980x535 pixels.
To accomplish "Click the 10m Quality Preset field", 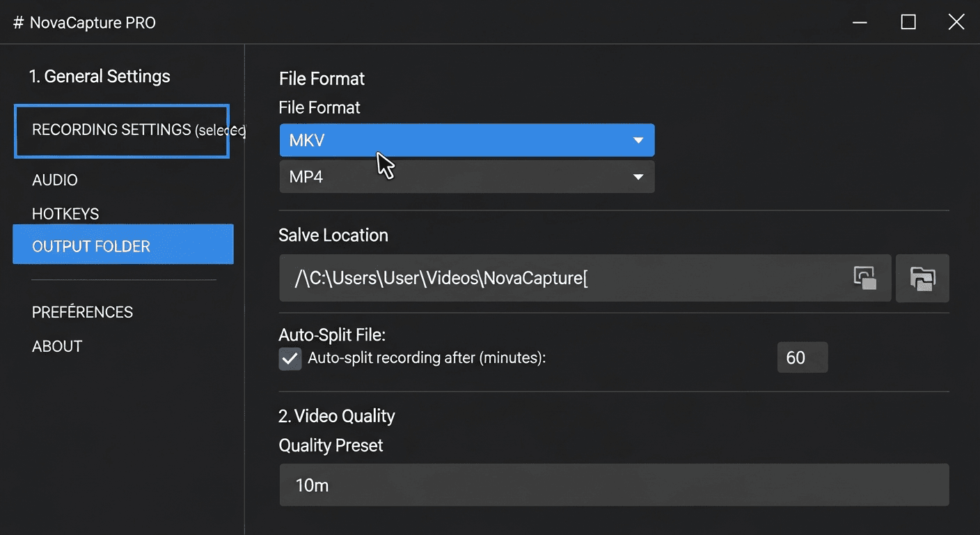I will (x=614, y=485).
